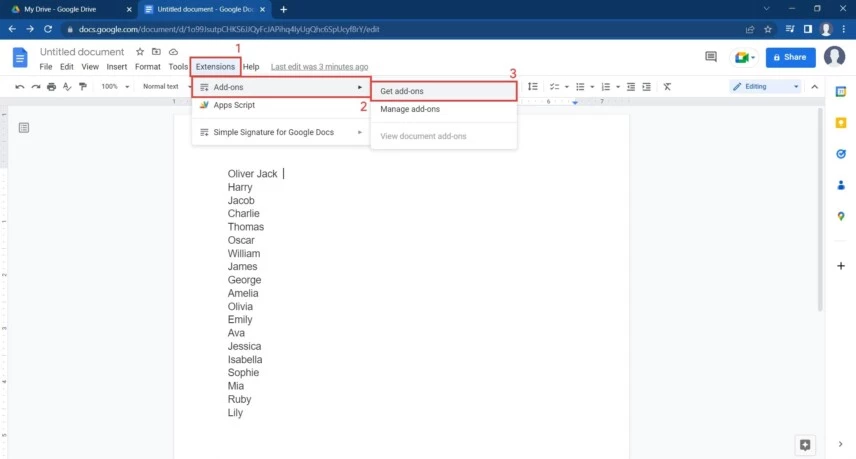Select the paint format tool

(83, 87)
